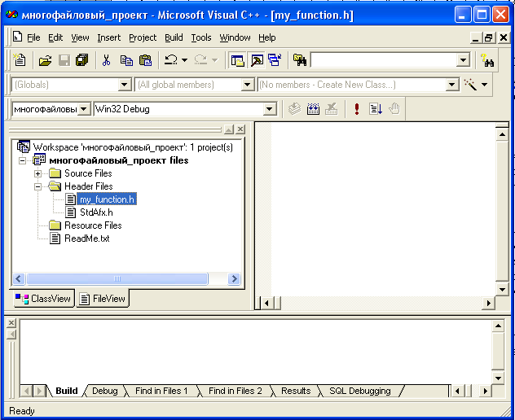Switch to the FileView tab
This screenshot has height=420, width=515.
103,299
